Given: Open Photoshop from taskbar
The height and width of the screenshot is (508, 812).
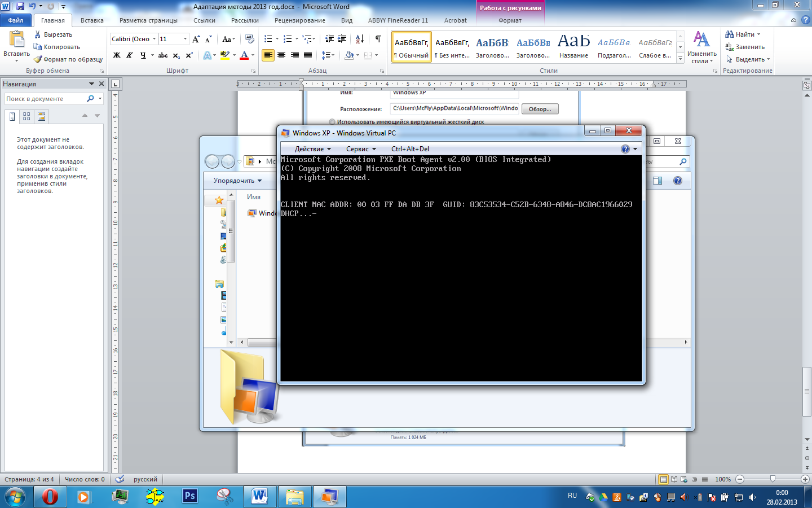Looking at the screenshot, I should pos(190,497).
